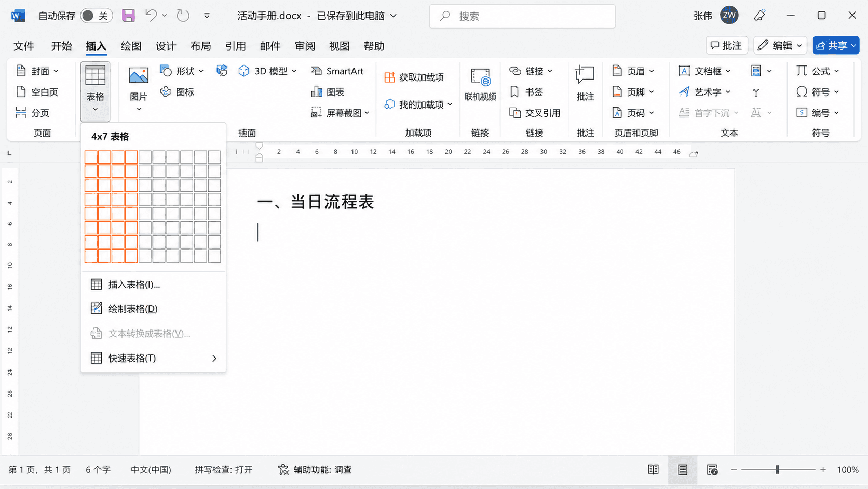Screen dimensions: 868x489
Task: Select Print Layout view in status bar
Action: (683, 470)
